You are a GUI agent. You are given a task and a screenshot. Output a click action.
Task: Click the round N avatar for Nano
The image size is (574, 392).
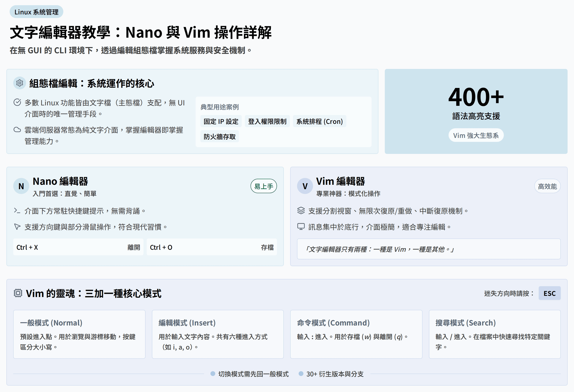[21, 186]
